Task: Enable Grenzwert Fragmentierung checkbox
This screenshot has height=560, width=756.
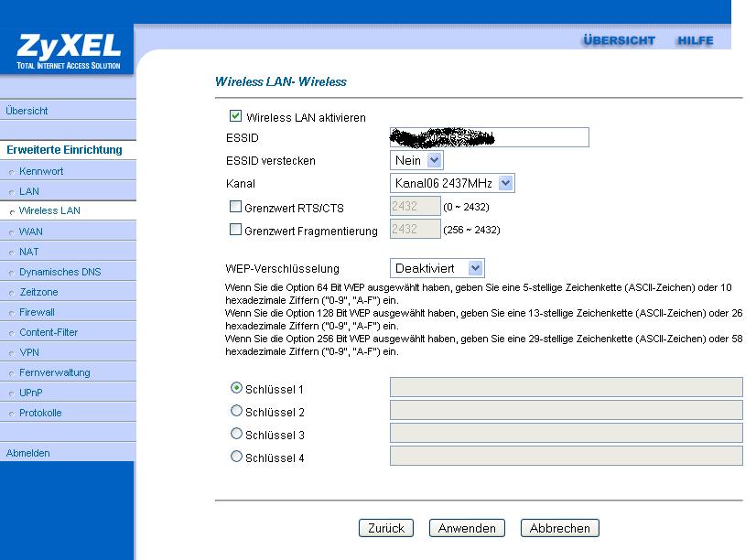Action: 235,230
